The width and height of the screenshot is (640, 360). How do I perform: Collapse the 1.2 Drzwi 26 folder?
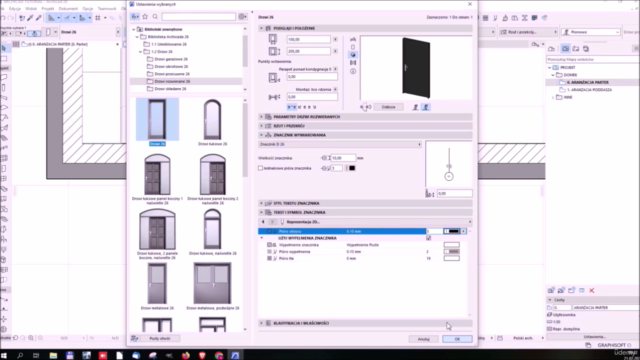[141, 52]
